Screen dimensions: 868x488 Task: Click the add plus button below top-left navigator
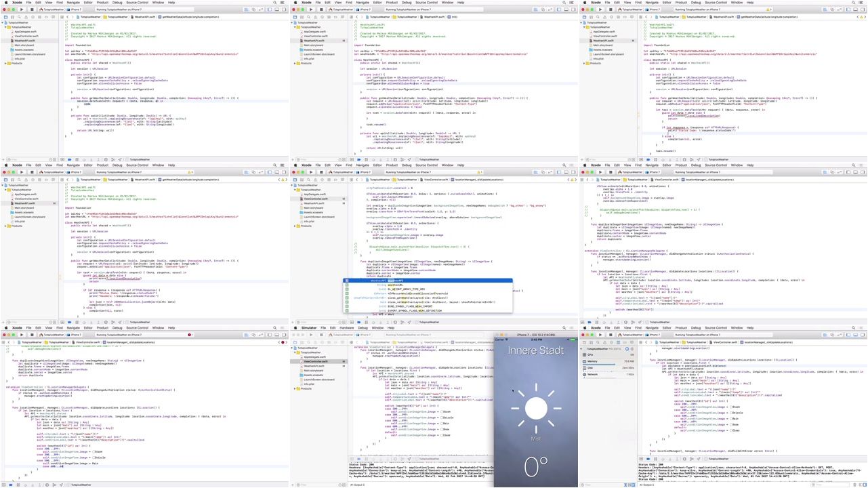[3, 159]
